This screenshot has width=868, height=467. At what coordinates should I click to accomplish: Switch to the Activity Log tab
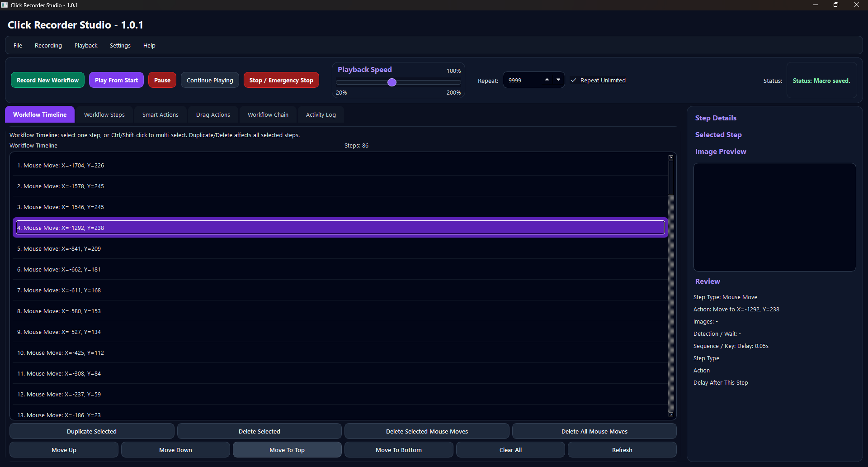tap(321, 114)
